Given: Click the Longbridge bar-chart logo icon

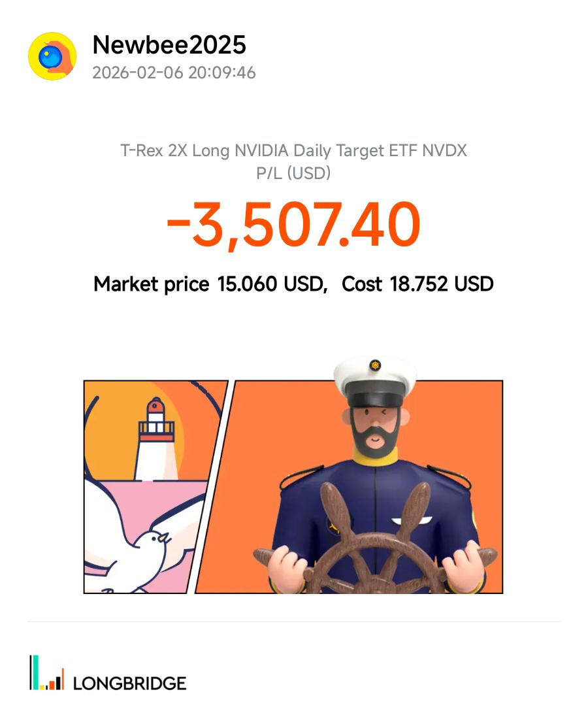Looking at the screenshot, I should (x=46, y=673).
